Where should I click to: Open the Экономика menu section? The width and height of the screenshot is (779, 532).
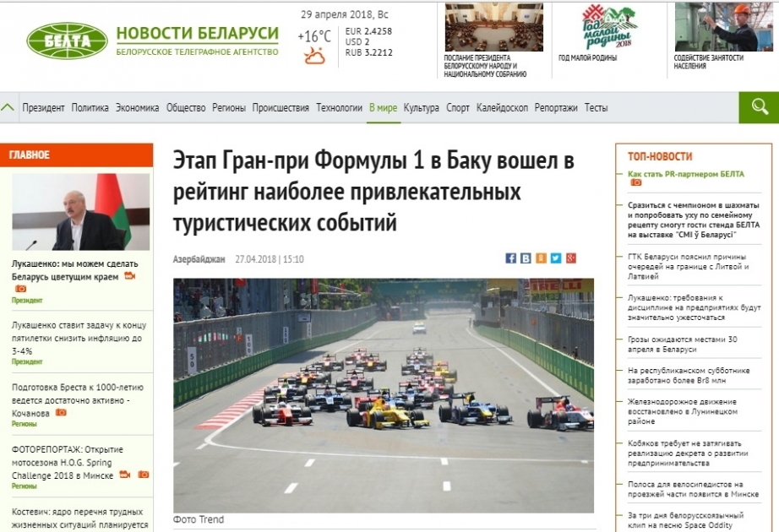point(137,108)
